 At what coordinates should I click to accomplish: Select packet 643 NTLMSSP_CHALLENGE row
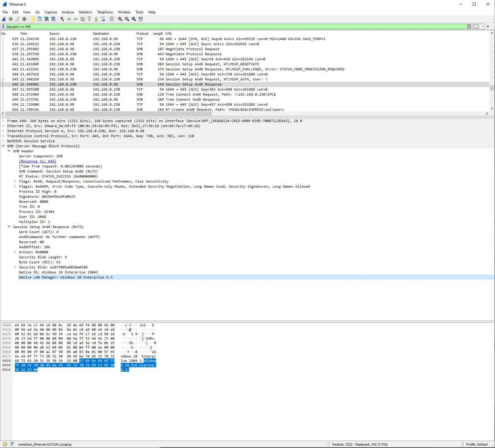tap(244, 69)
